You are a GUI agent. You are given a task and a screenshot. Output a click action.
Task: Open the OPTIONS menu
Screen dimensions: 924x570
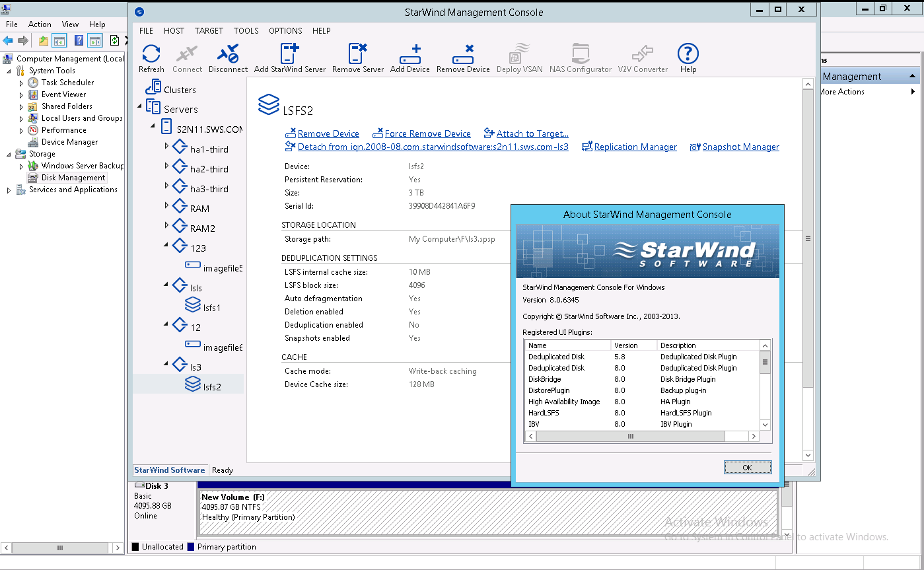point(285,31)
